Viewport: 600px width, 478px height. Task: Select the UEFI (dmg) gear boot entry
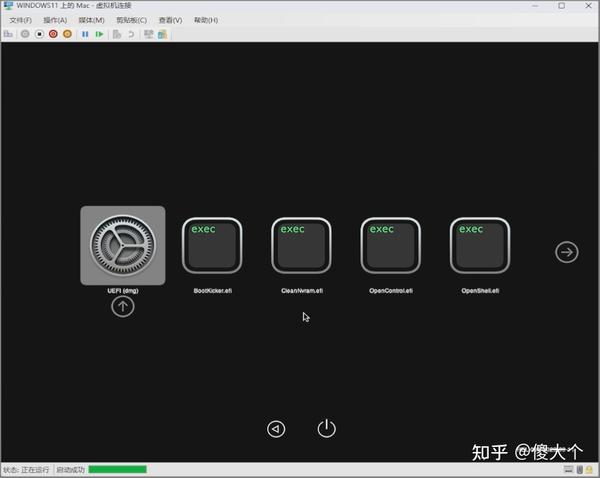123,245
